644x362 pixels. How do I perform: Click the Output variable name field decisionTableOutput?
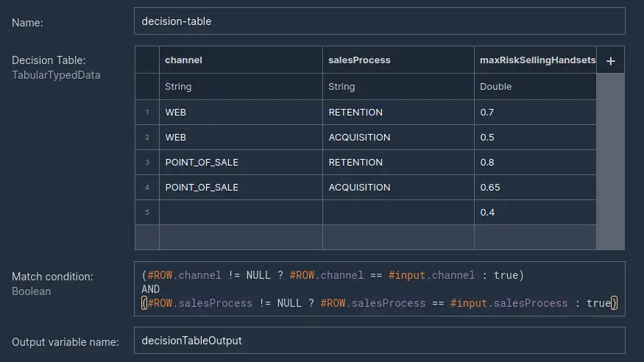[380, 340]
